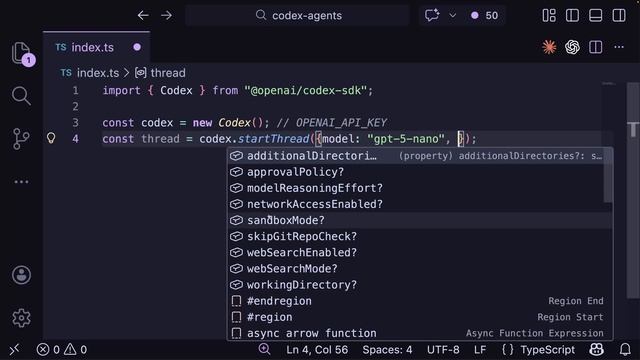Select networkAccessEnabled? suggestion
Image resolution: width=640 pixels, height=360 pixels.
pyautogui.click(x=420, y=204)
